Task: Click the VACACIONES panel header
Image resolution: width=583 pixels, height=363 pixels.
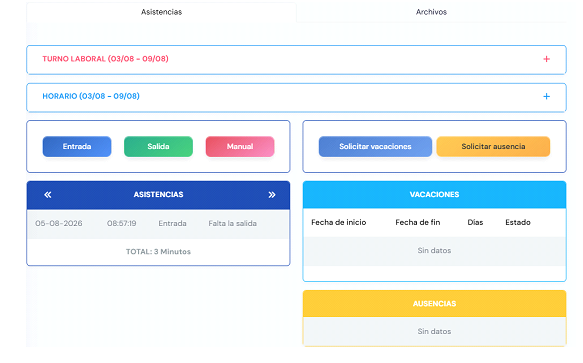Action: (x=434, y=195)
